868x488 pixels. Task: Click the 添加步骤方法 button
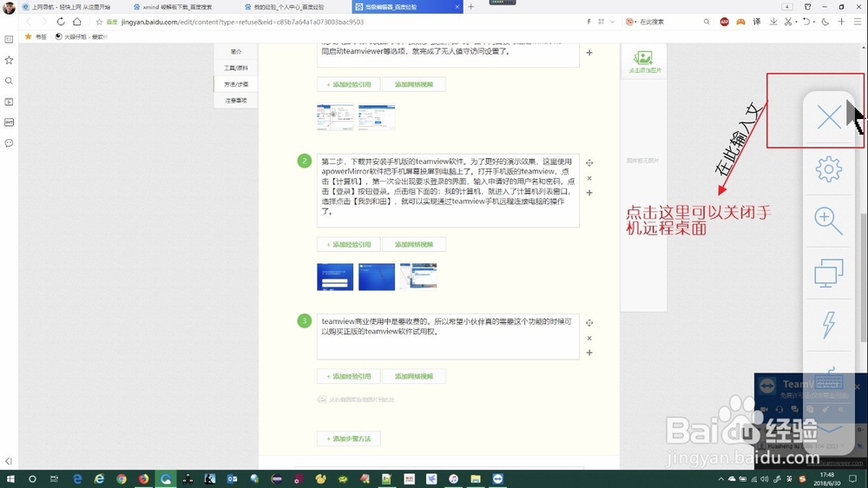pos(349,439)
